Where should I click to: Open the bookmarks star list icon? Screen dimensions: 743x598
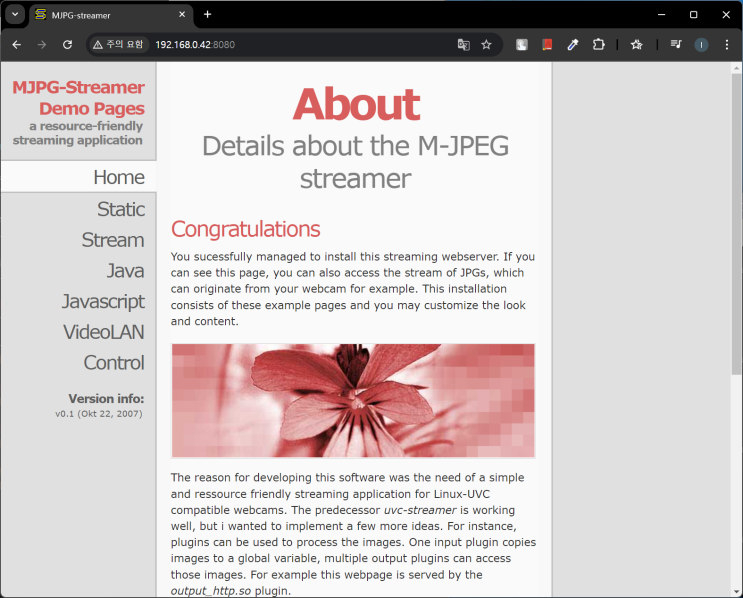[636, 45]
